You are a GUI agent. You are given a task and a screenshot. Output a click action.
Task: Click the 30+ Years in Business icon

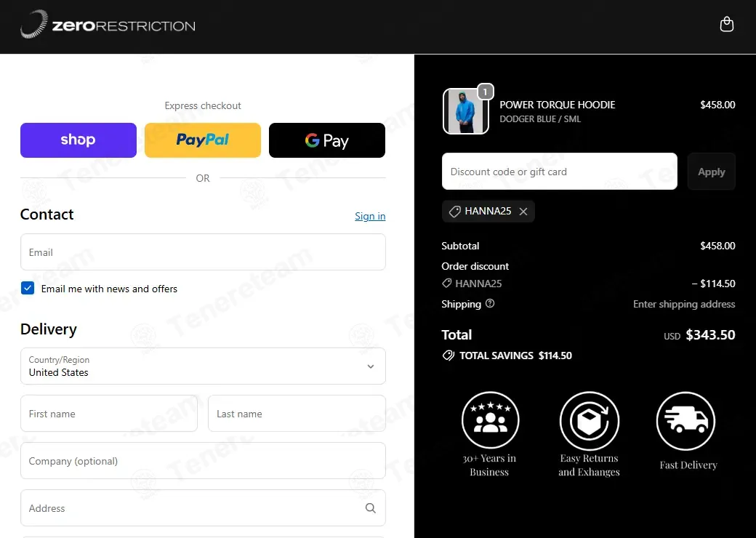[490, 420]
